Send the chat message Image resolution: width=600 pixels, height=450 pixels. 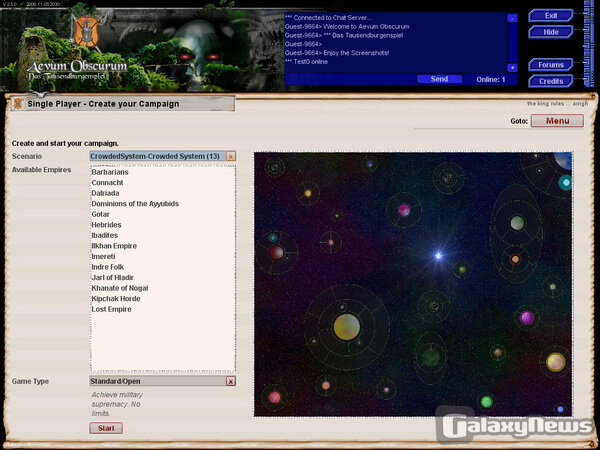tap(439, 79)
